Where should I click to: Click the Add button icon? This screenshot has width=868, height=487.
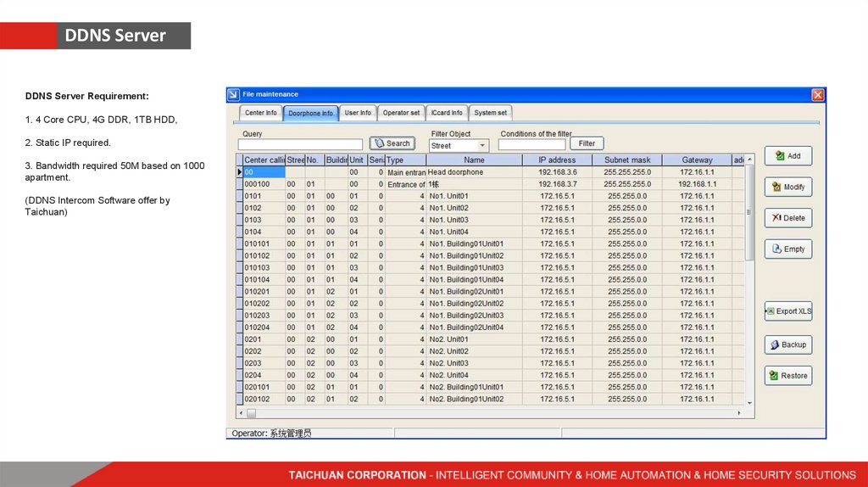(780, 156)
